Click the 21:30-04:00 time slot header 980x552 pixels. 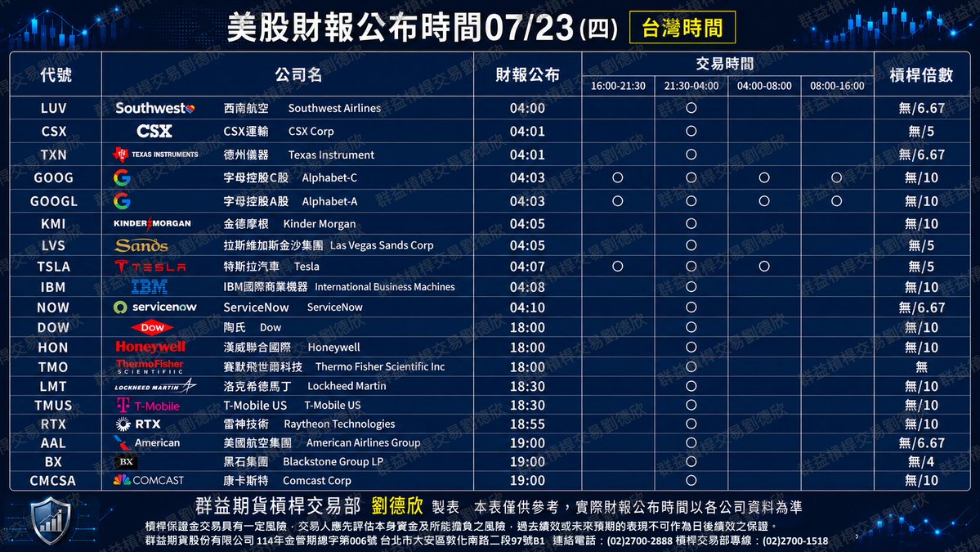pos(691,86)
